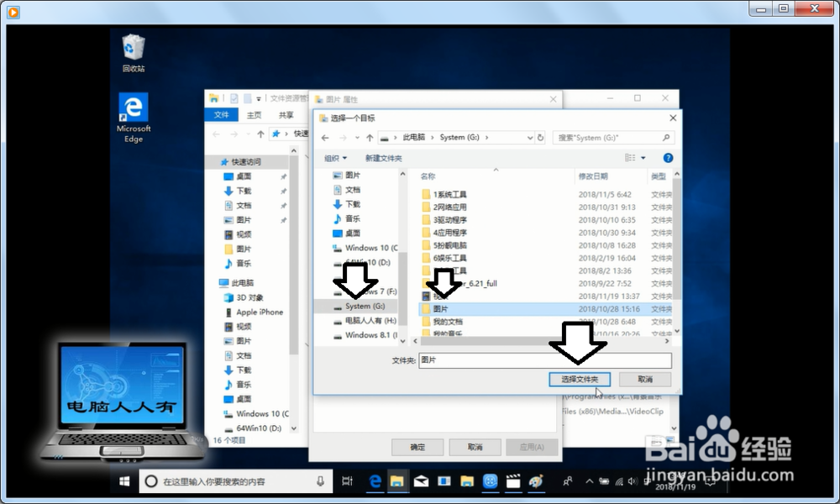
Task: Click the 选择文件夹 button
Action: pos(580,379)
